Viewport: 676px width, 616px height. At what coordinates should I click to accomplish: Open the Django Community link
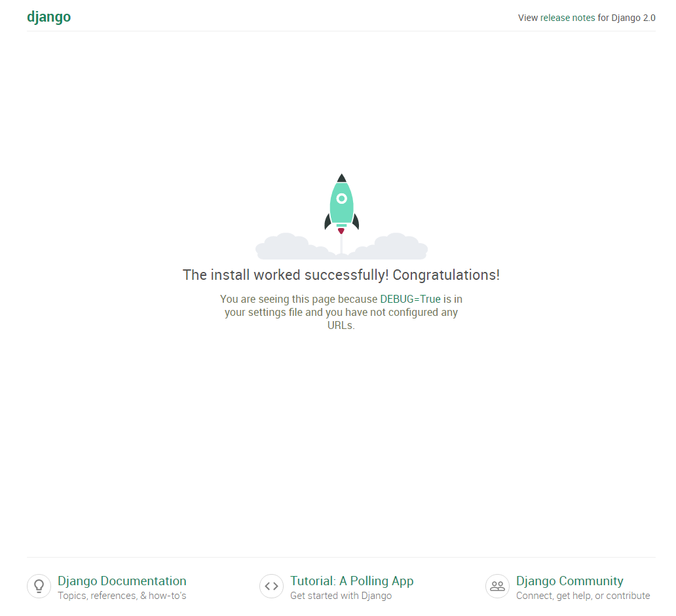pos(569,581)
